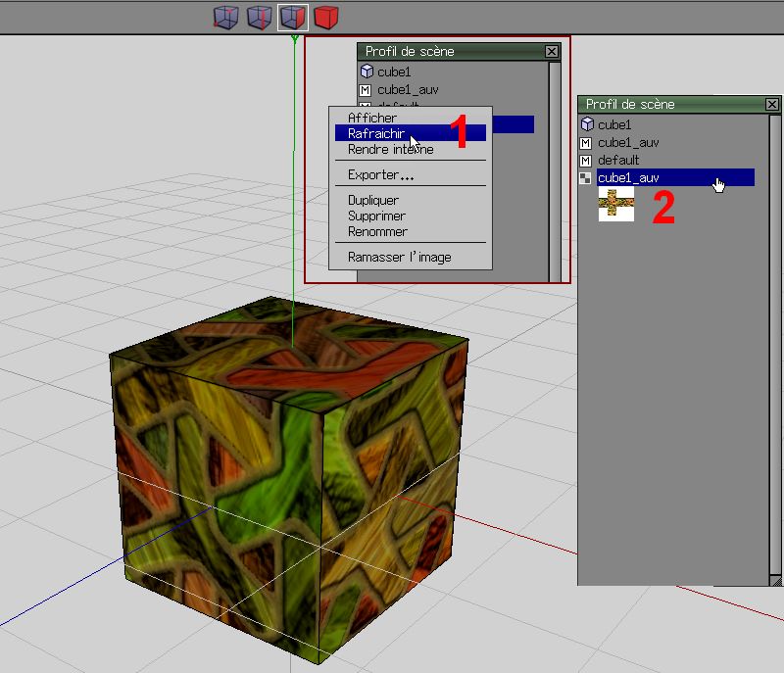This screenshot has height=673, width=784.
Task: Close the Profil de scène panel behind context menu
Action: point(552,51)
